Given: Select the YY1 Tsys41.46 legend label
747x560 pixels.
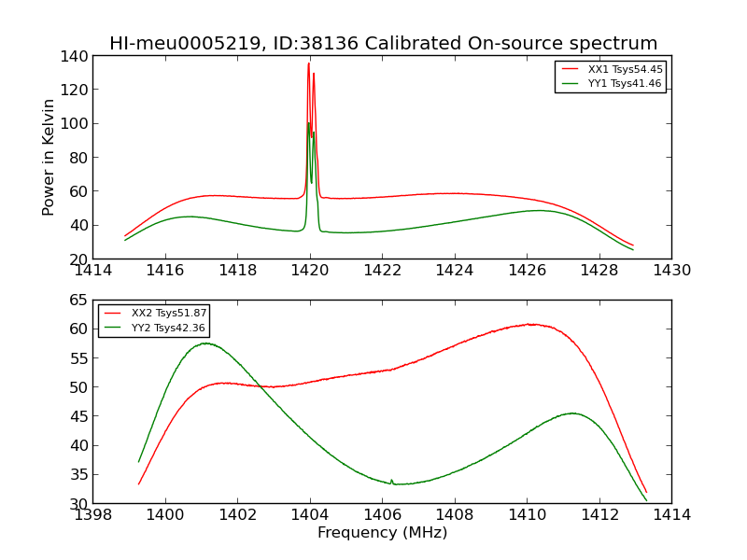Looking at the screenshot, I should tap(624, 83).
